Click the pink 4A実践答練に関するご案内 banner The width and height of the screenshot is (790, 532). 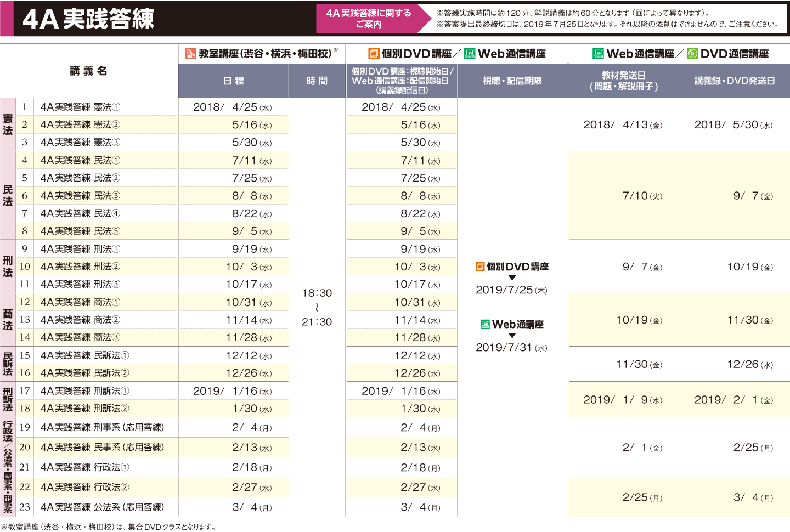pos(369,19)
